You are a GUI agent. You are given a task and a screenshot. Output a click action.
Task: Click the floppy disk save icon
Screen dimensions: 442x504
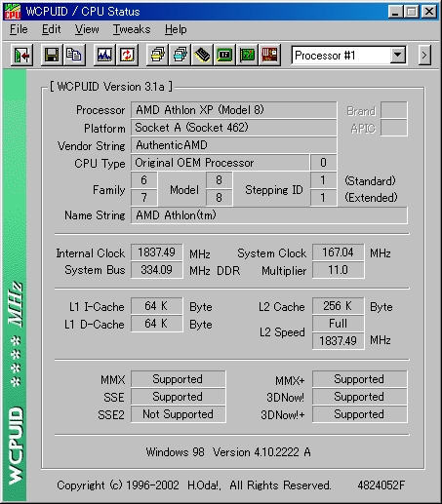pos(52,56)
